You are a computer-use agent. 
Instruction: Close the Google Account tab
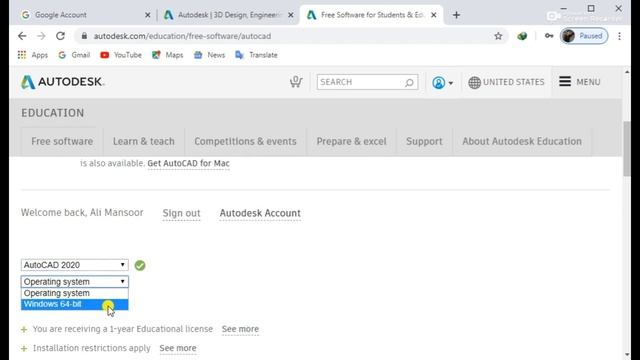pos(147,15)
